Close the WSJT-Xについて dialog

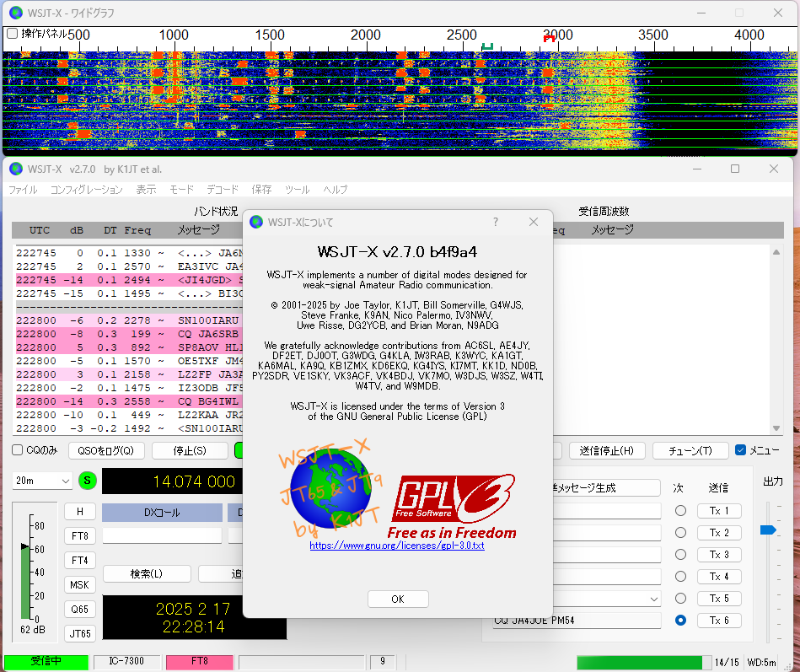534,222
